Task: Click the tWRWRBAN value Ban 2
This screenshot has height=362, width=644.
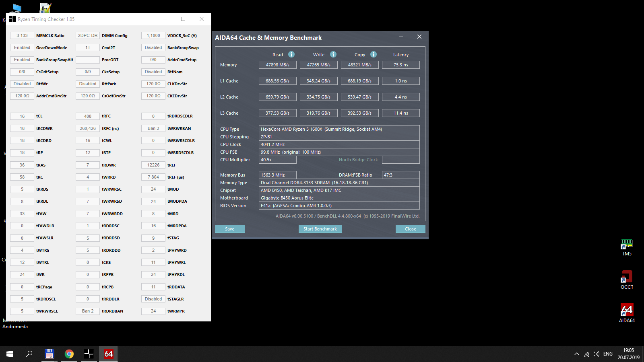Action: [x=153, y=128]
